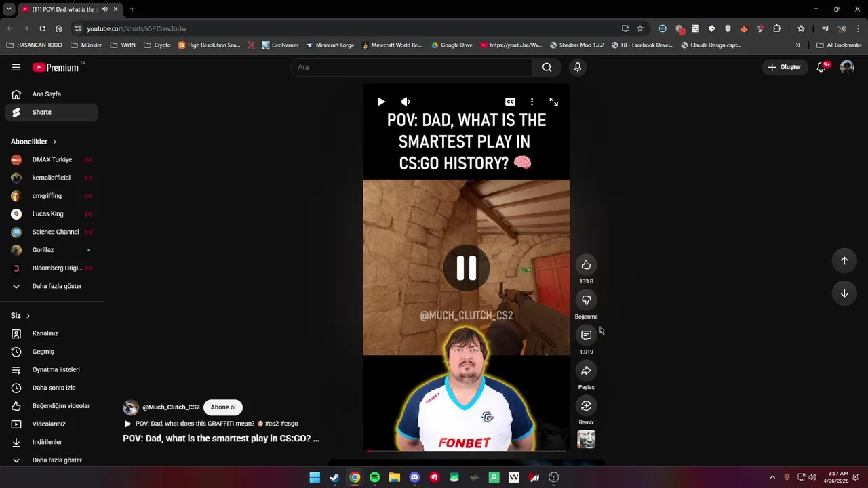Open Daha sonra izle
Viewport: 868px width, 488px height.
tap(52, 388)
